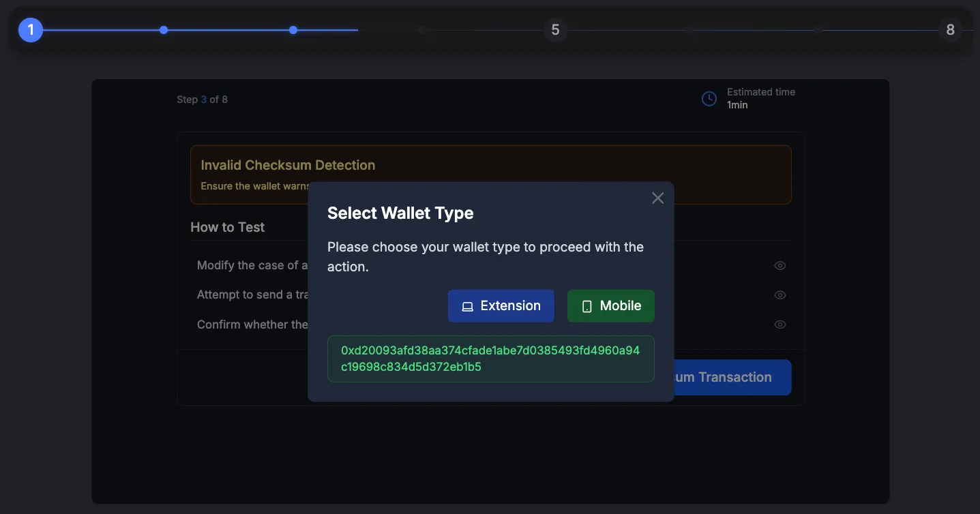Click the 'Step 3 of 8' label
This screenshot has height=514, width=980.
202,99
